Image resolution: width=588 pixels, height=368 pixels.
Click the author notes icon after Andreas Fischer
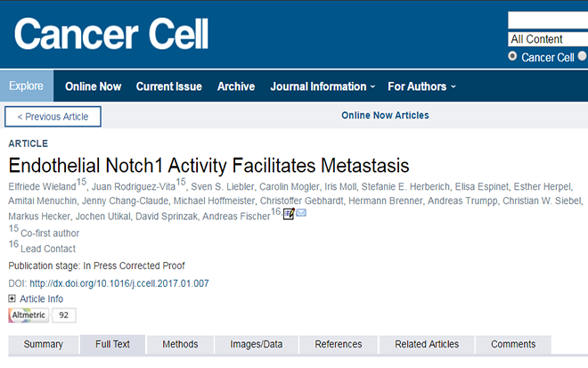click(289, 214)
